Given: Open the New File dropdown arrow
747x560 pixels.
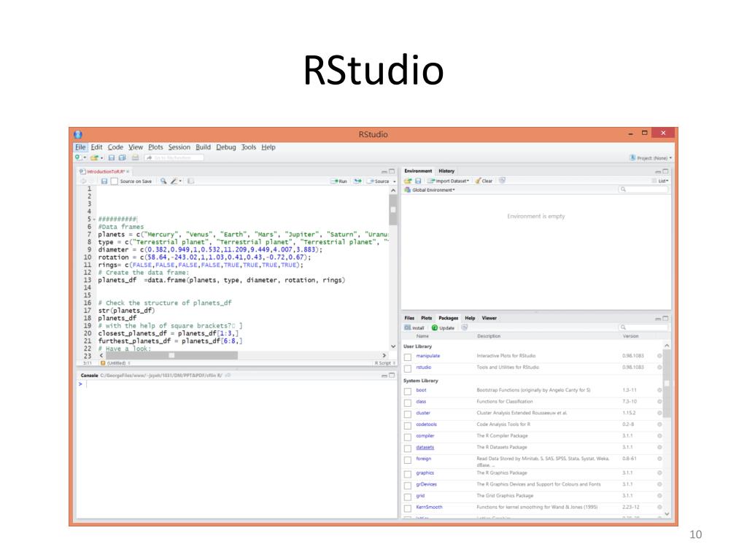Looking at the screenshot, I should point(85,157).
